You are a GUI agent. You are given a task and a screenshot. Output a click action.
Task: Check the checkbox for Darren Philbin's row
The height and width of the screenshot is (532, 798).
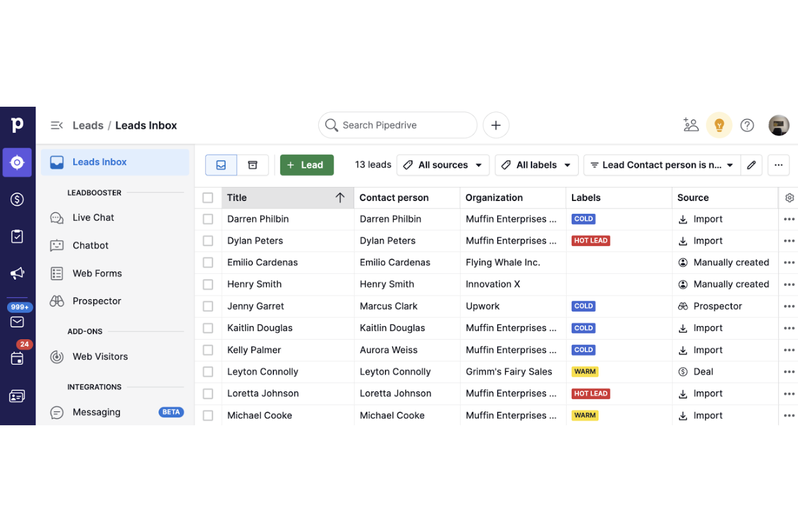click(x=208, y=219)
